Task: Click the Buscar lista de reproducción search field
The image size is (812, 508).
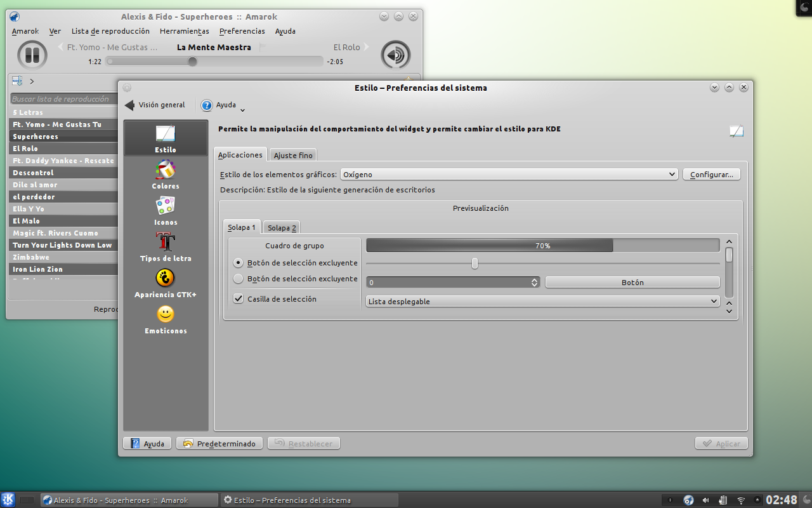Action: [x=64, y=99]
